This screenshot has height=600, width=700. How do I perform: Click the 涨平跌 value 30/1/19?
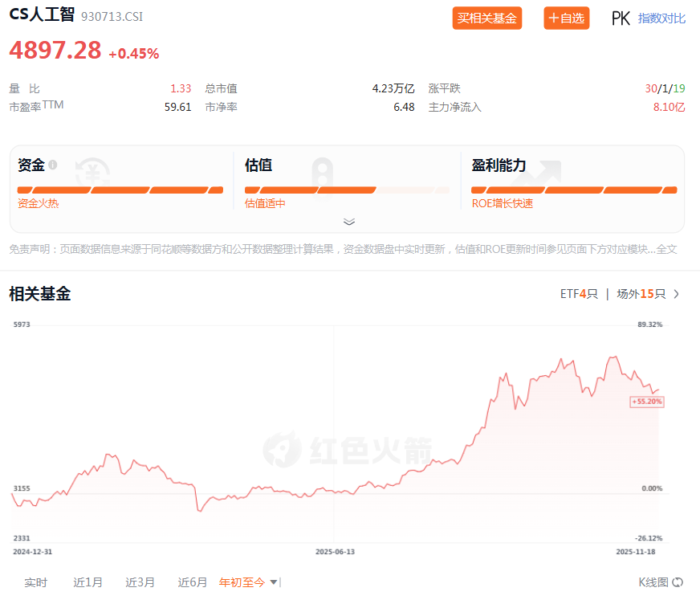pos(665,88)
